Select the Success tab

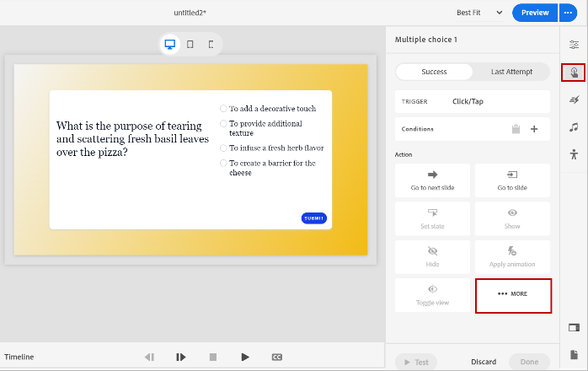[434, 72]
